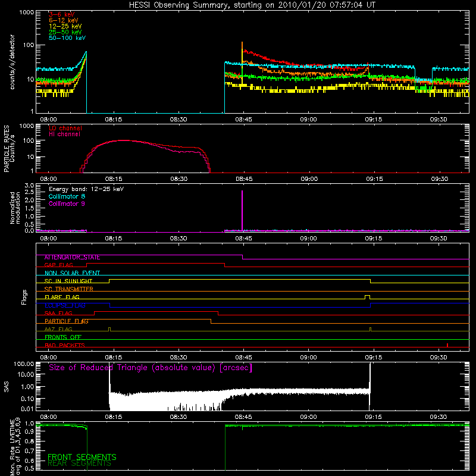Click the 09:15 time label under the Flags panel
Image resolution: width=476 pixels, height=476 pixels.
click(x=374, y=358)
